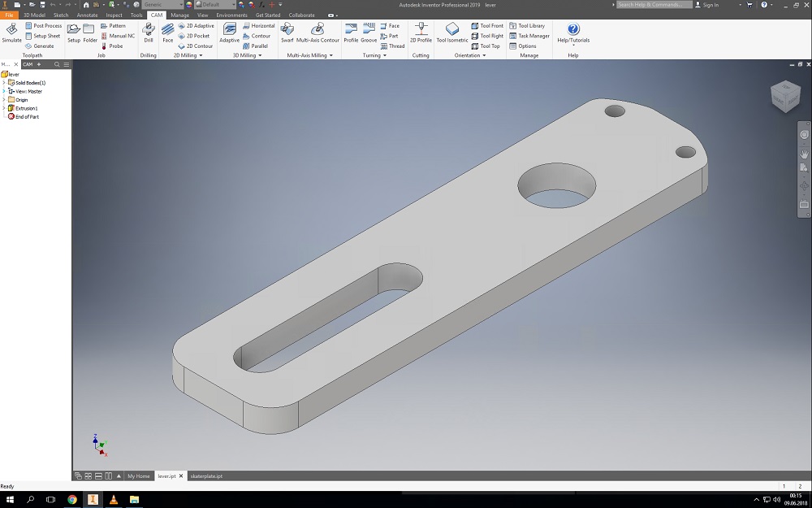The image size is (812, 508).
Task: Pick the Parallel 3D milling strategy
Action: tap(255, 46)
